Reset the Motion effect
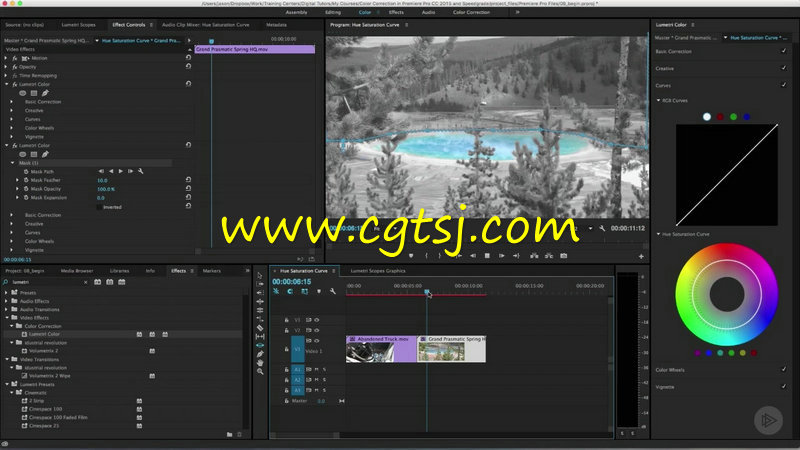800x450 pixels. pos(188,58)
